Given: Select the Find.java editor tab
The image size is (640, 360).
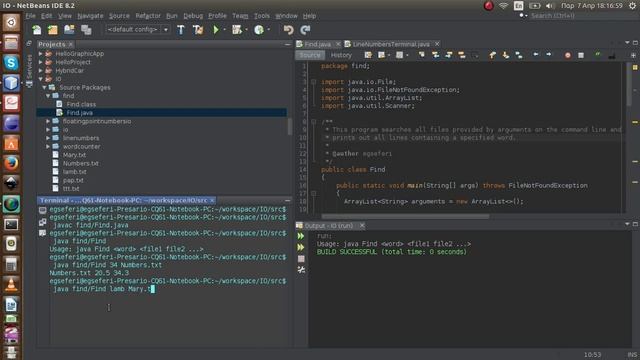Looking at the screenshot, I should pos(317,44).
